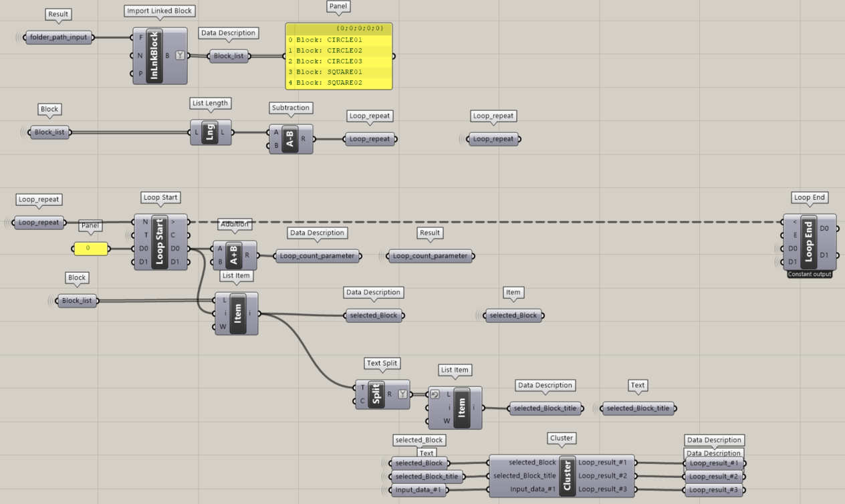Click the 'Loop End' label
This screenshot has width=845, height=504.
pyautogui.click(x=810, y=197)
